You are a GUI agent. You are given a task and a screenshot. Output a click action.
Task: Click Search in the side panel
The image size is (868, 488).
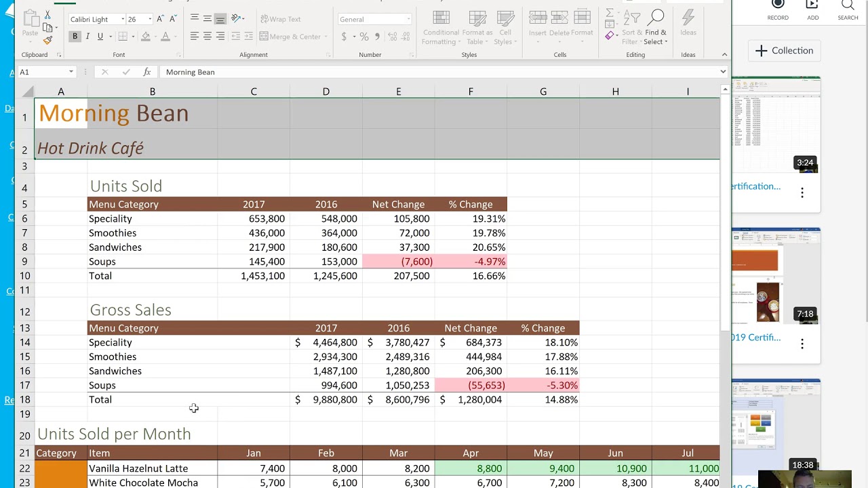(848, 9)
